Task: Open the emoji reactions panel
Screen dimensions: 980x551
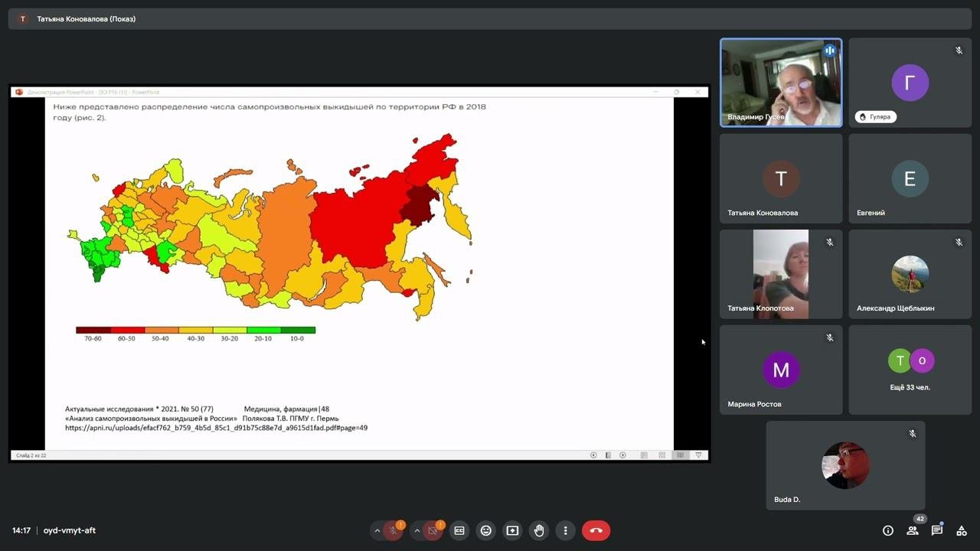Action: click(x=485, y=530)
